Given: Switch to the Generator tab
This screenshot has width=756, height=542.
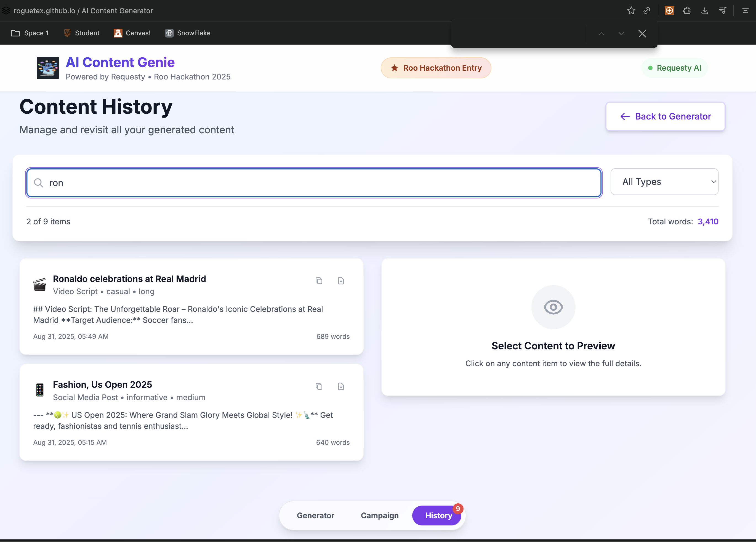Looking at the screenshot, I should pos(315,515).
